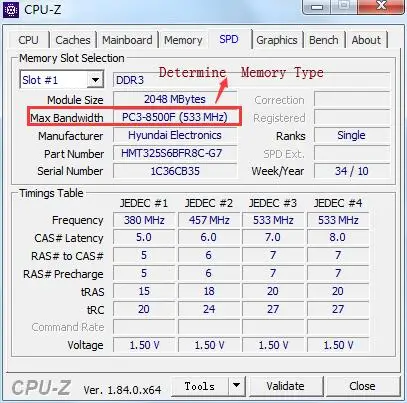Click the Validate button
Viewport: 407px width, 403px height.
coord(286,386)
